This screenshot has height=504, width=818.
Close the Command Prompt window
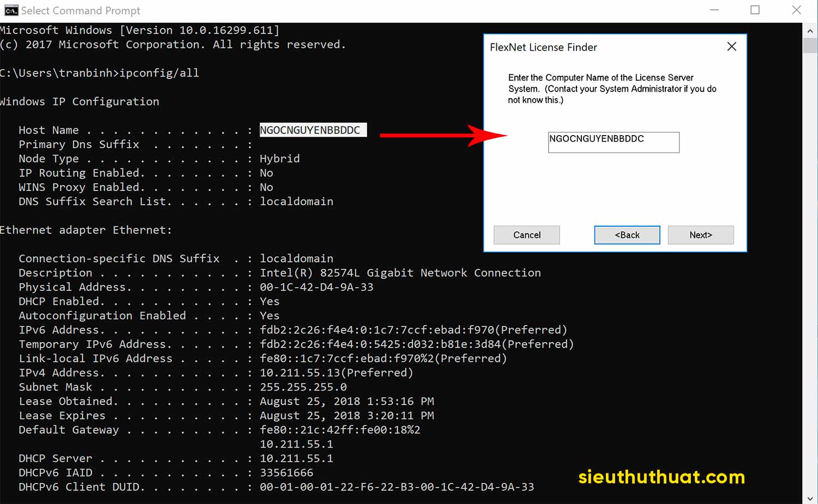click(796, 10)
